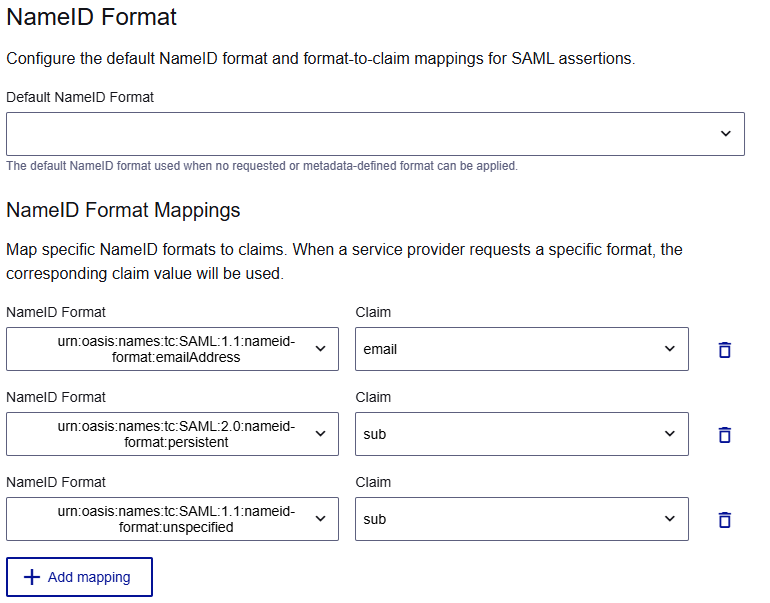Click the chevron beside the persistent format value
Image resolution: width=770 pixels, height=603 pixels.
pyautogui.click(x=320, y=434)
